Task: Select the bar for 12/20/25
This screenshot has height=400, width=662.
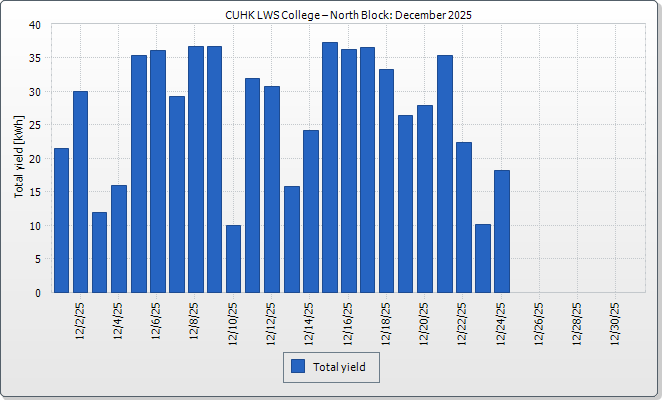Action: click(425, 199)
